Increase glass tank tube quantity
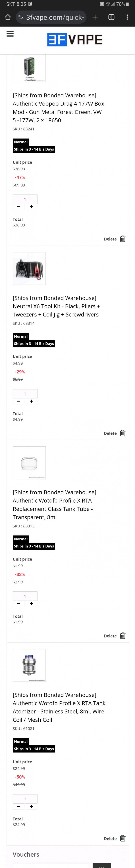Viewport: 135px width, 868px height. tap(31, 604)
